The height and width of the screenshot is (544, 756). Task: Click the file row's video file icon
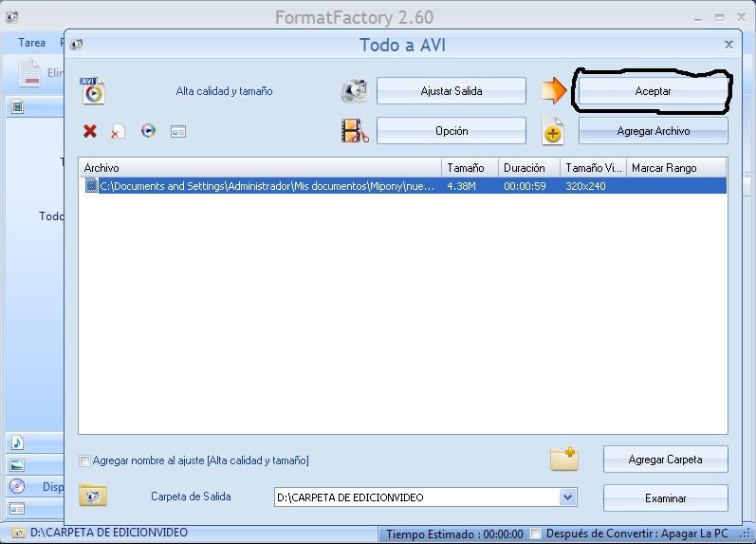coord(91,186)
